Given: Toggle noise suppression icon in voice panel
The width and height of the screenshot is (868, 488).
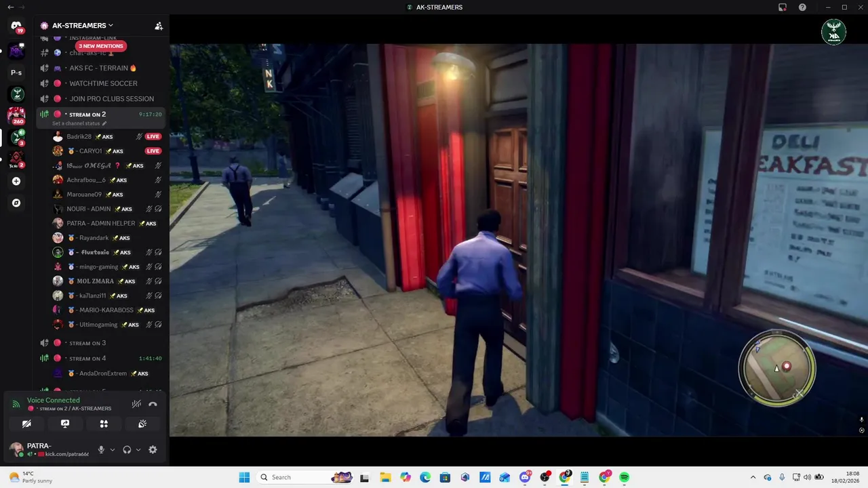Looking at the screenshot, I should (136, 404).
